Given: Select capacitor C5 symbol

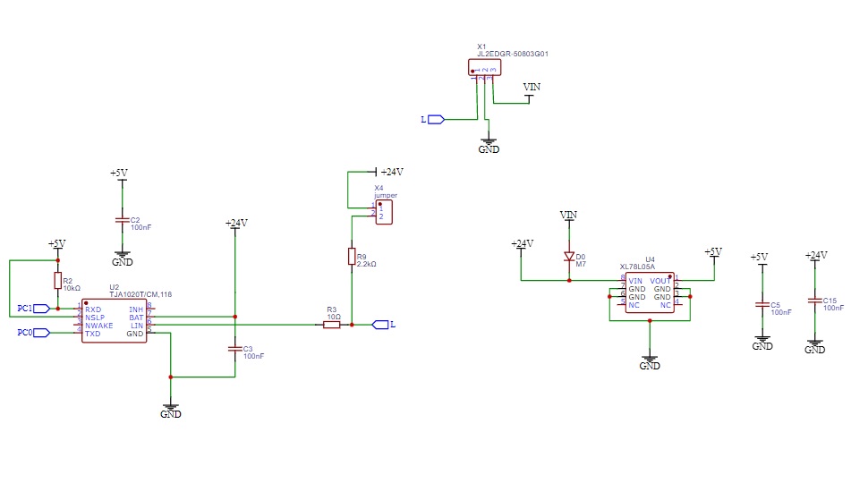Looking at the screenshot, I should click(762, 305).
